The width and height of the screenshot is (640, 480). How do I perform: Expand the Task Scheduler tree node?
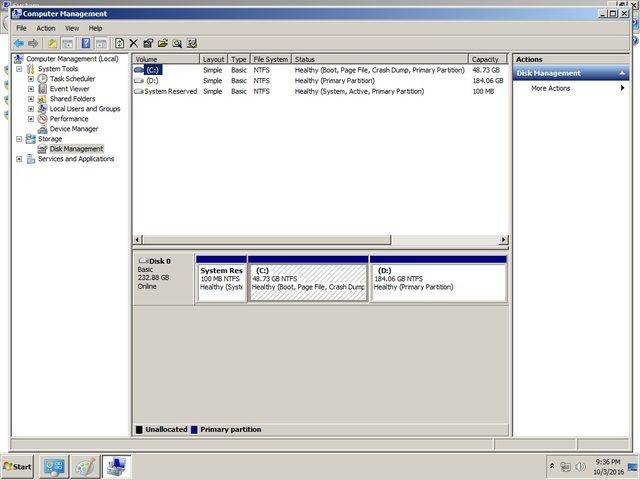[x=31, y=79]
